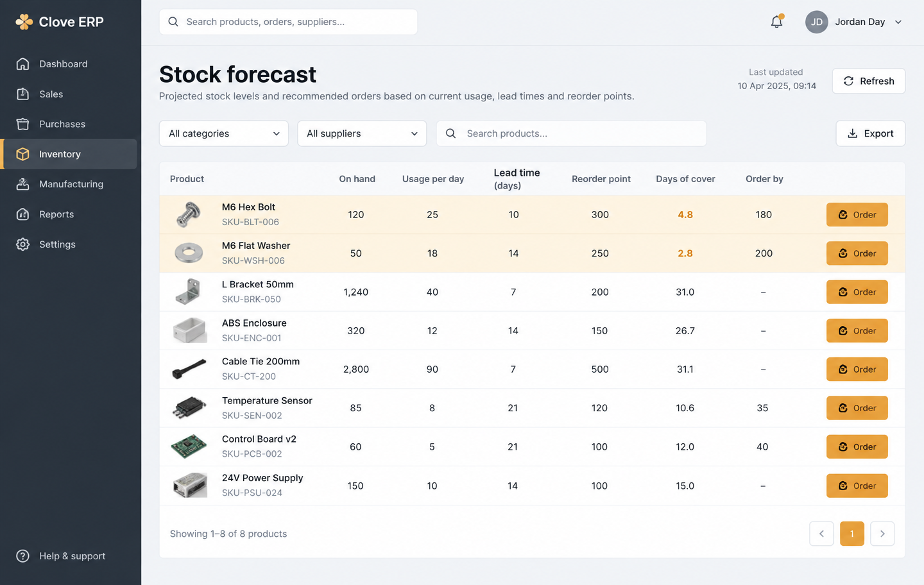Click the Control Board v2 thumbnail
The image size is (924, 585).
189,446
